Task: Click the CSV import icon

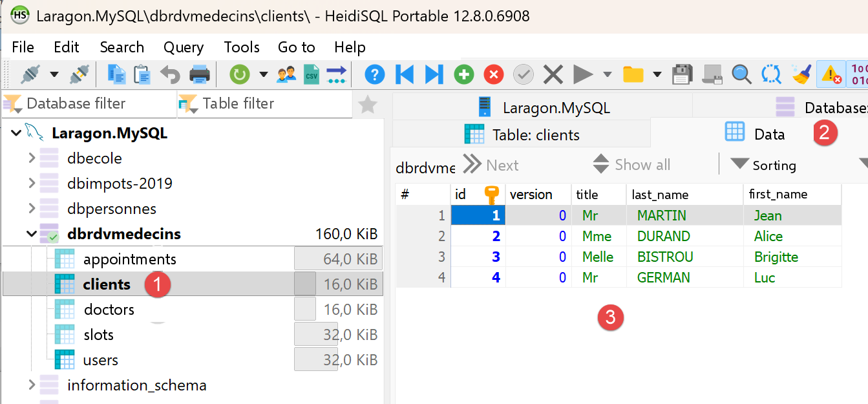Action: point(312,74)
